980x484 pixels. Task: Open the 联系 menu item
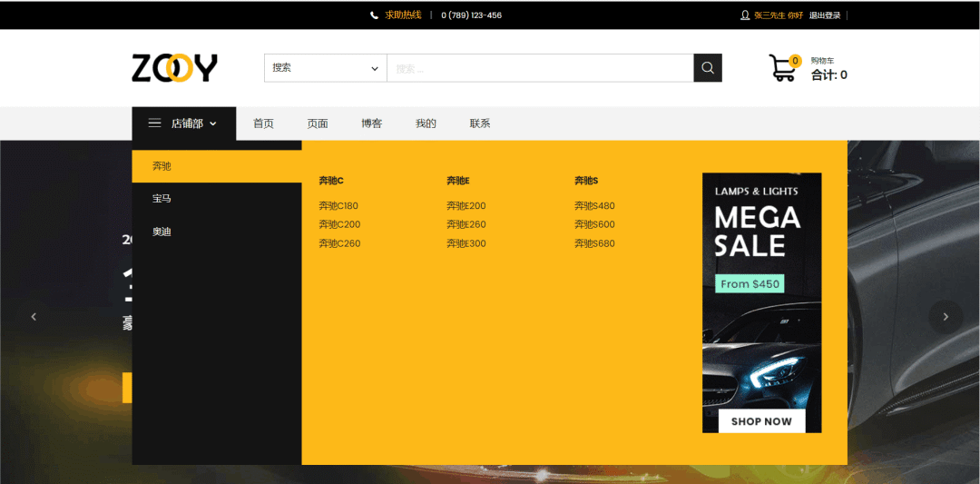(x=480, y=123)
